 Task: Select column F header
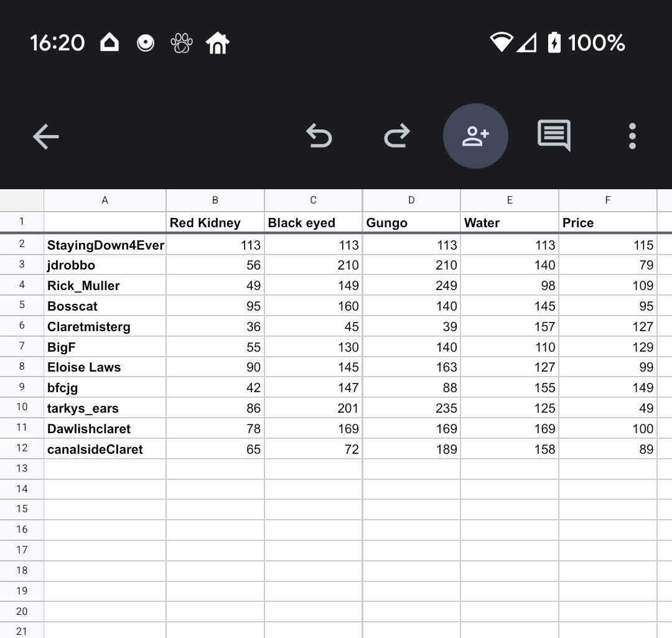(607, 200)
